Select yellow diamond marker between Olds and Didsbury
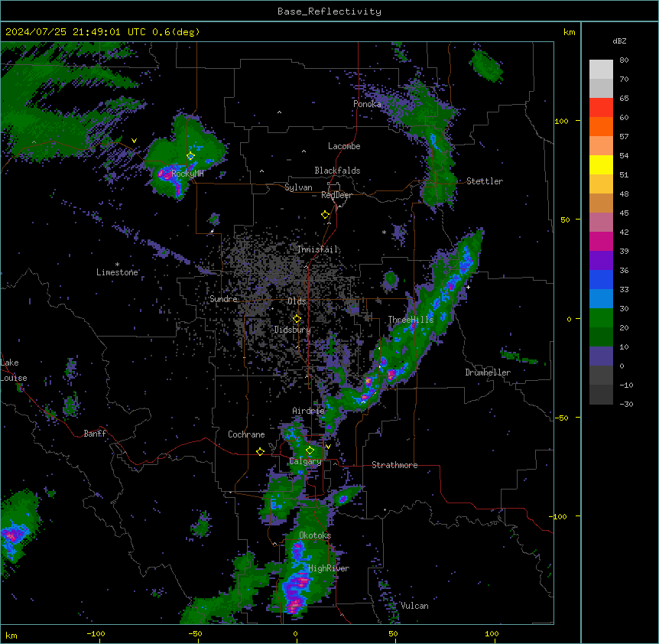The width and height of the screenshot is (659, 644). tap(297, 319)
